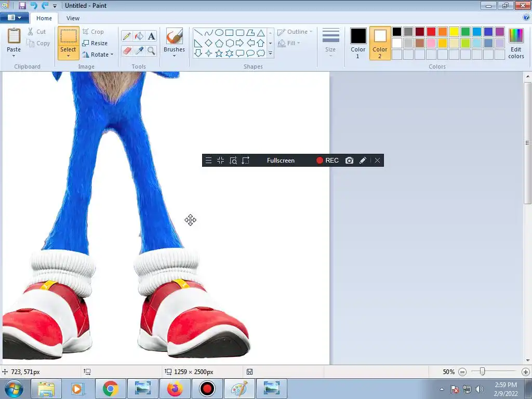Select Fullscreen mode in recorder bar
Viewport: 532px width, 399px height.
coord(281,161)
